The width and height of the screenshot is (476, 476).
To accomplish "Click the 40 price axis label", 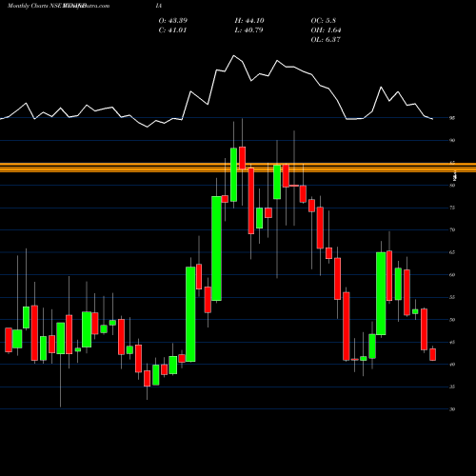I will click(452, 365).
